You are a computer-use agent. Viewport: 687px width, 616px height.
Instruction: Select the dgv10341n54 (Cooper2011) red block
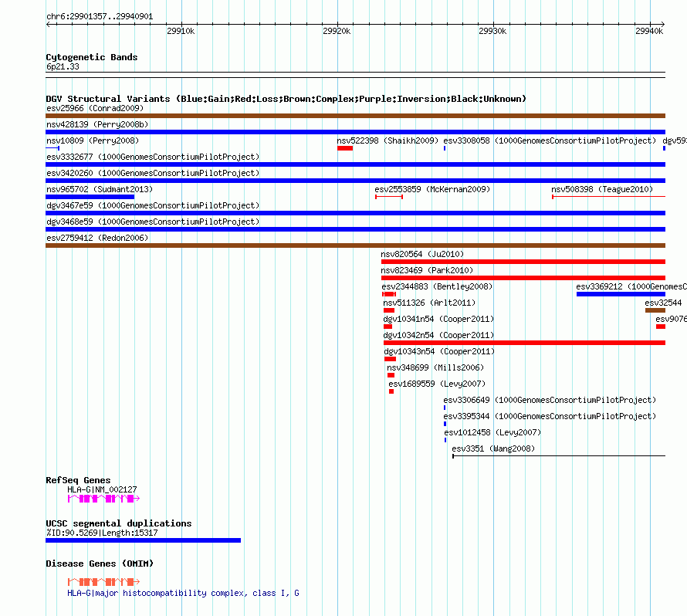[387, 327]
